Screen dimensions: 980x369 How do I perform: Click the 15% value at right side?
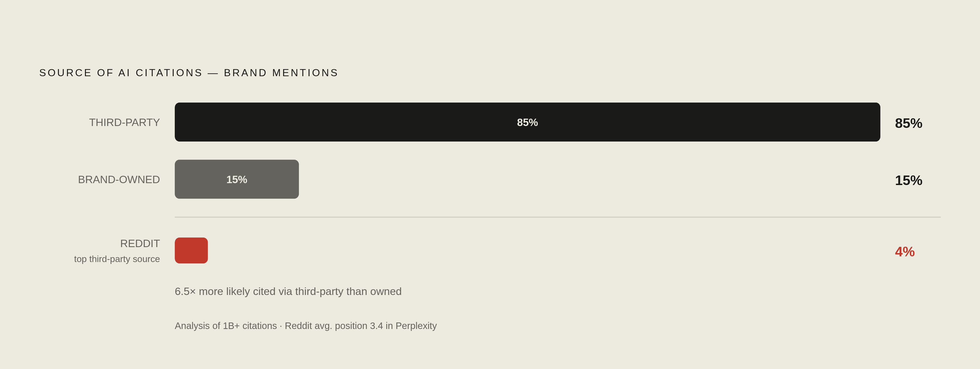[908, 180]
